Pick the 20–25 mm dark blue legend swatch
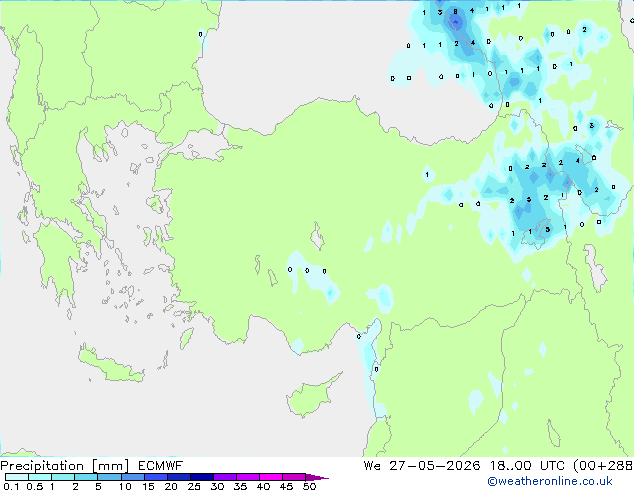The height and width of the screenshot is (490, 634). pos(178,477)
